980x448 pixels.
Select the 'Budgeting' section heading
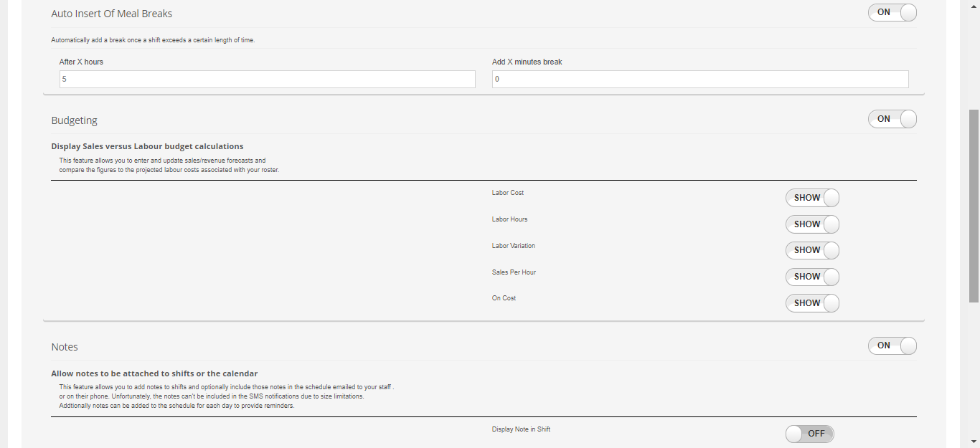75,120
